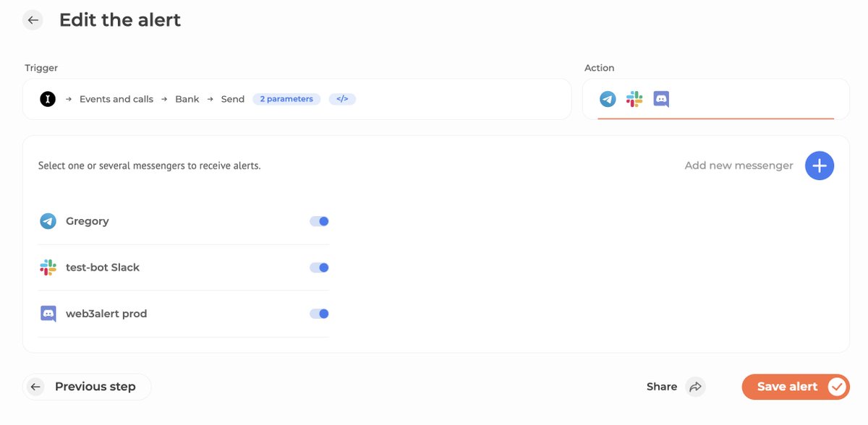Click Select one or several messengers text
The image size is (868, 425).
tap(149, 166)
